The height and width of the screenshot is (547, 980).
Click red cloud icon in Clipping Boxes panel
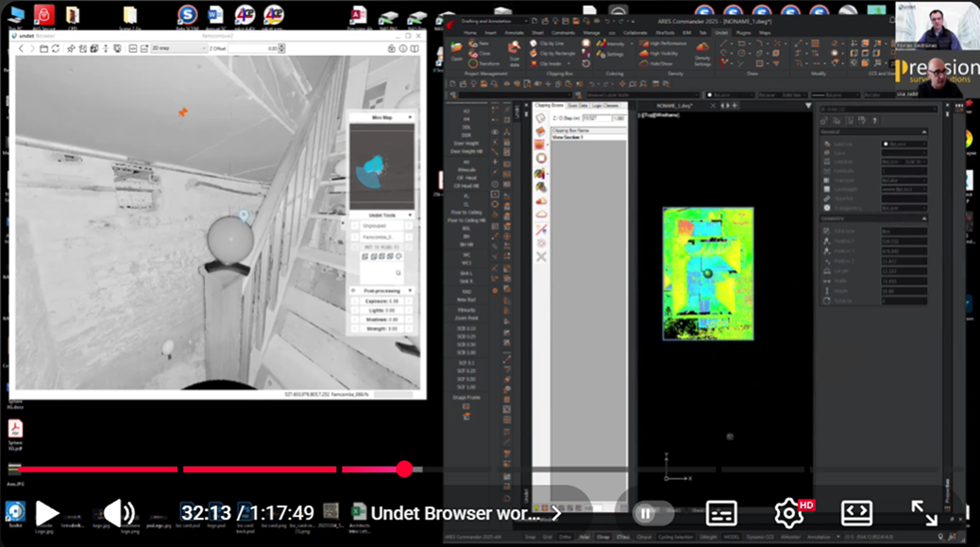point(541,201)
